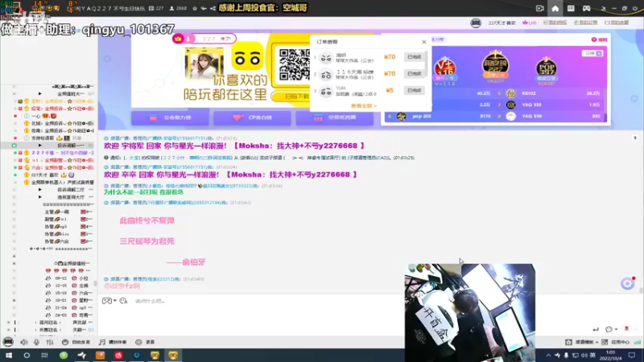Screen dimensions: 644x362
Task: Open the Windows Start button
Action: 8,355
